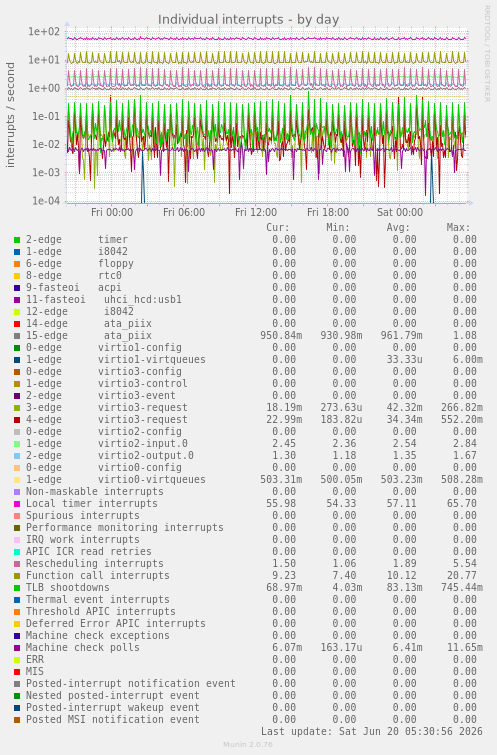Image resolution: width=497 pixels, height=755 pixels.
Task: Select the purple swatch for 11-fasteoi uhci_hcd:usb1
Action: pyautogui.click(x=17, y=300)
